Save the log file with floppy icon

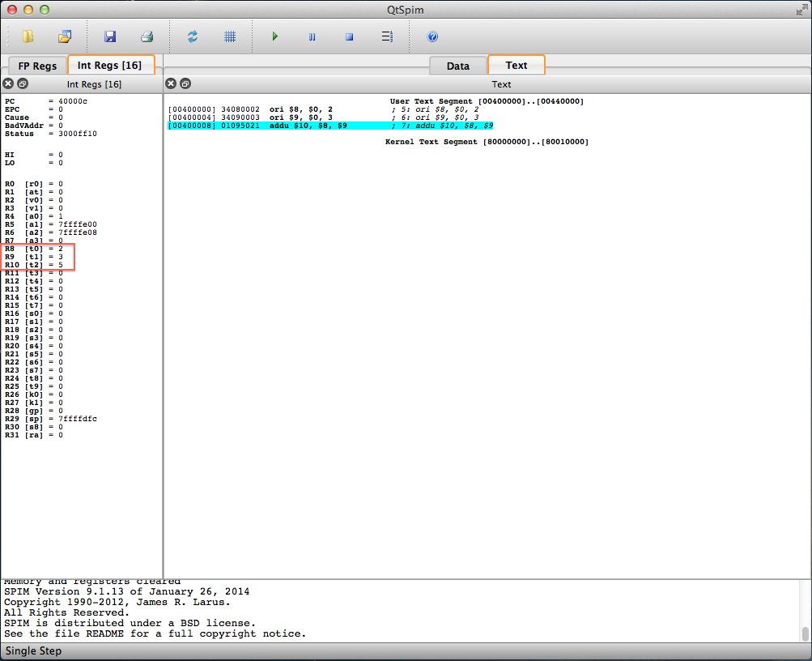point(110,36)
